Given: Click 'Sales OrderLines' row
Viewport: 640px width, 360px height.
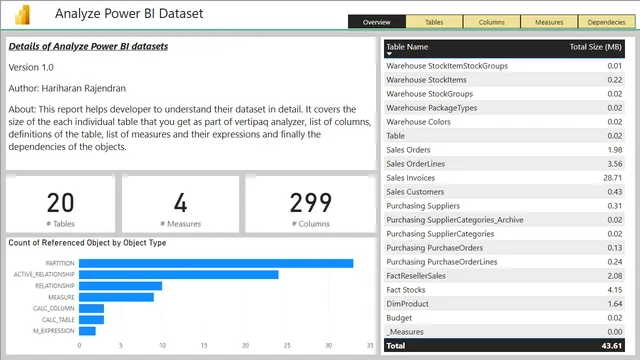Looking at the screenshot, I should (x=504, y=164).
